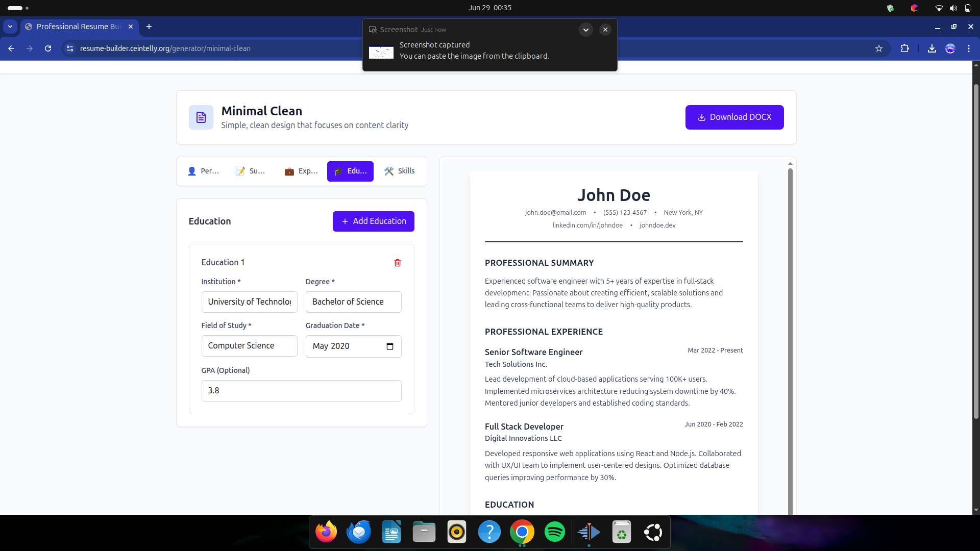Expand the Screenshot notification chevron

point(585,30)
